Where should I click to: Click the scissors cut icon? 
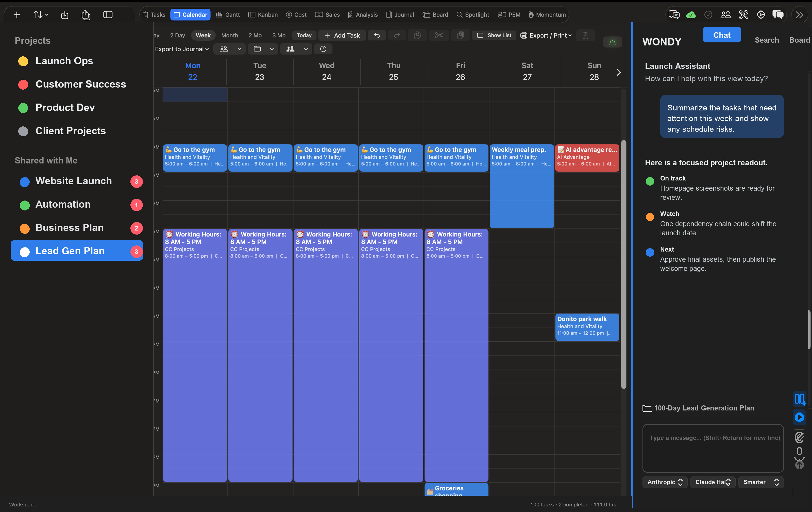click(x=439, y=35)
